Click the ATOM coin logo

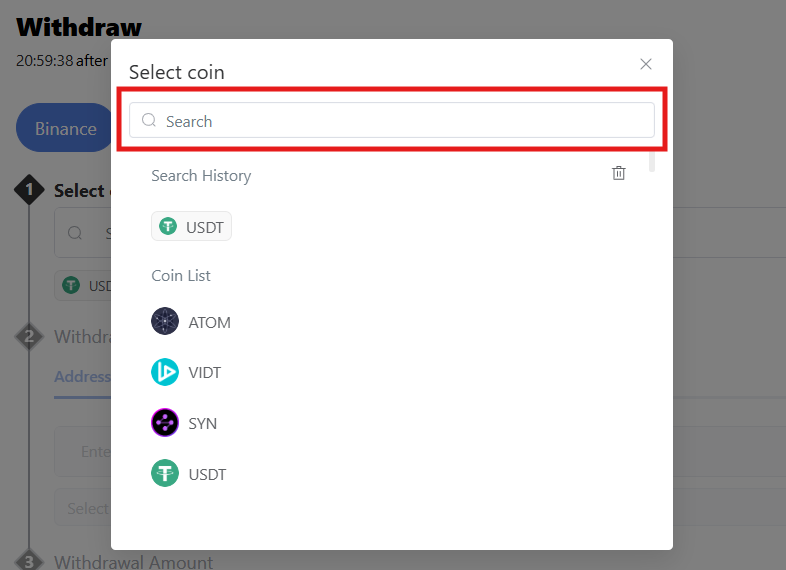165,322
